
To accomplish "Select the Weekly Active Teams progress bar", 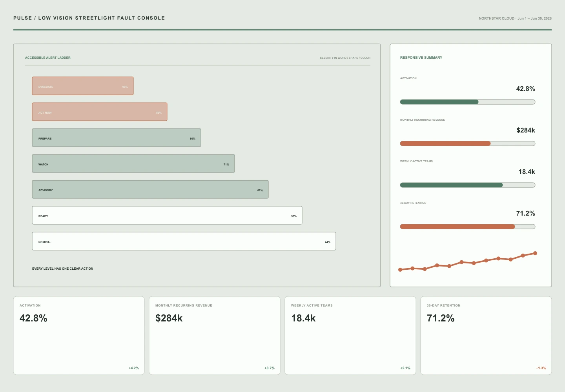I will 468,185.
